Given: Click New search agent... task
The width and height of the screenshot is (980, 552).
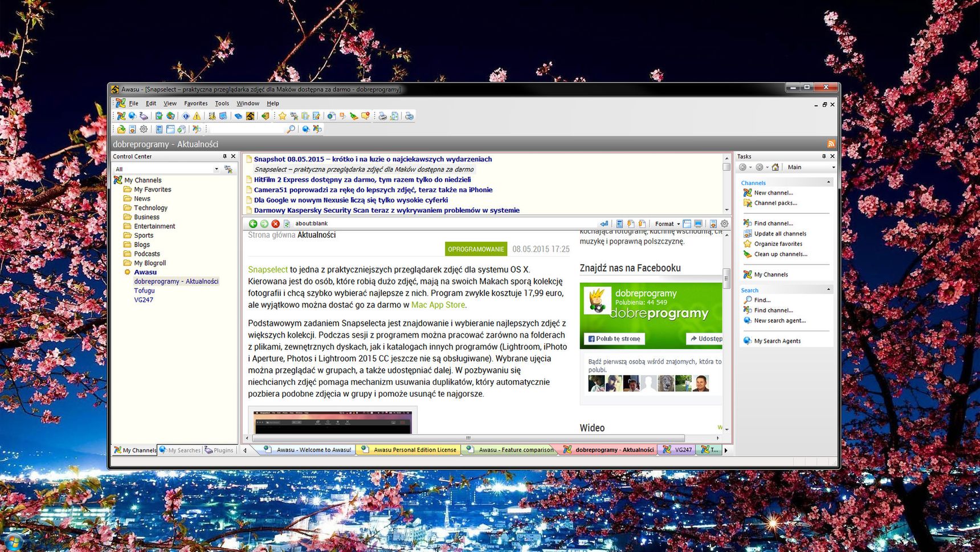Looking at the screenshot, I should point(779,320).
